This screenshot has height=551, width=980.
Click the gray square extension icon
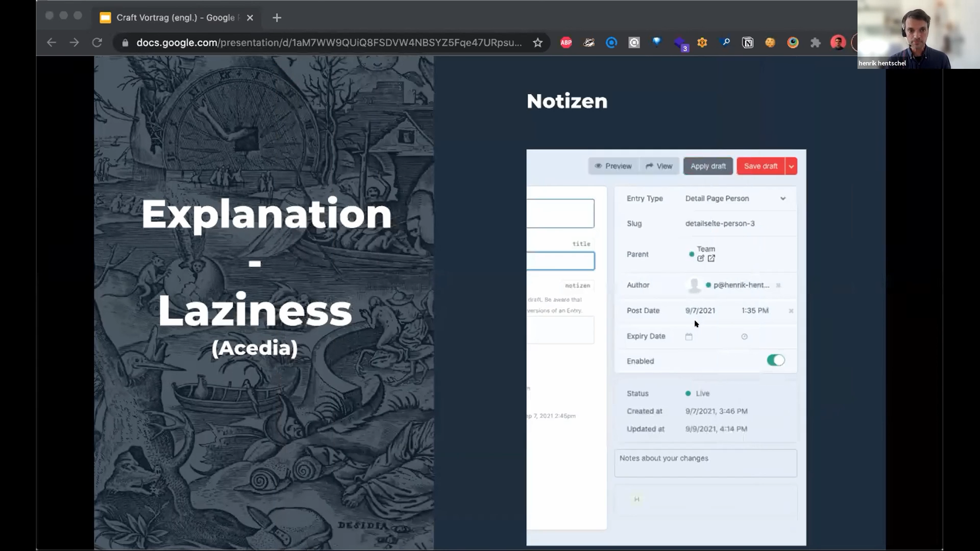[x=634, y=43]
